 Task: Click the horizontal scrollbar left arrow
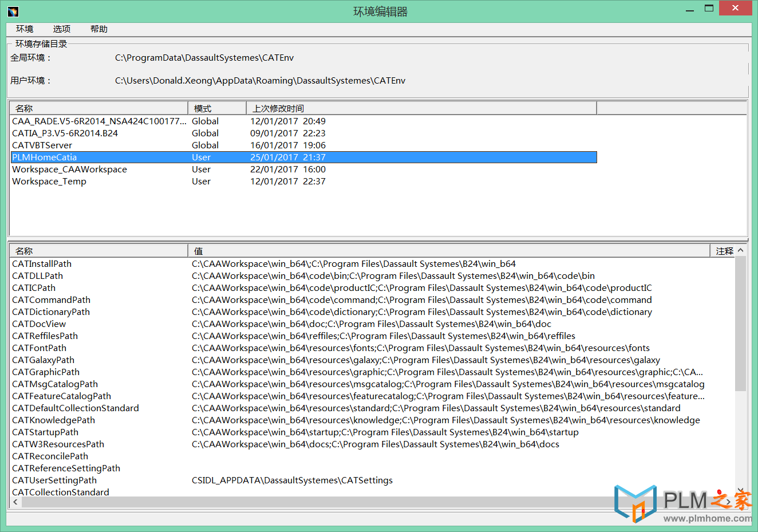click(15, 502)
